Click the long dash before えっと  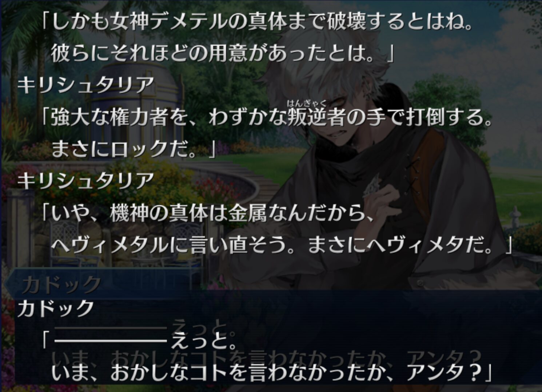point(111,340)
